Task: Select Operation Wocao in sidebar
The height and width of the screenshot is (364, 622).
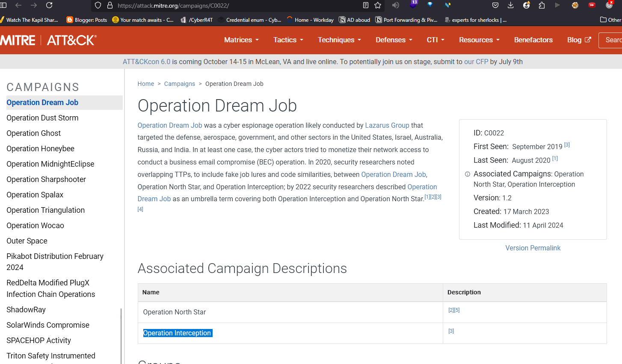Action: [36, 226]
